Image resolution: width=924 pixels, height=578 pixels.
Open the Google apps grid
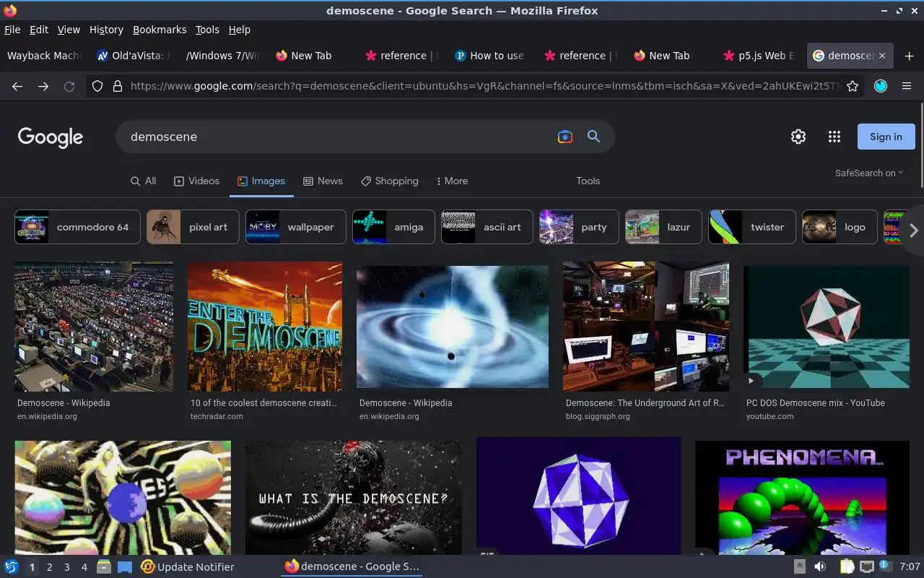(x=834, y=137)
